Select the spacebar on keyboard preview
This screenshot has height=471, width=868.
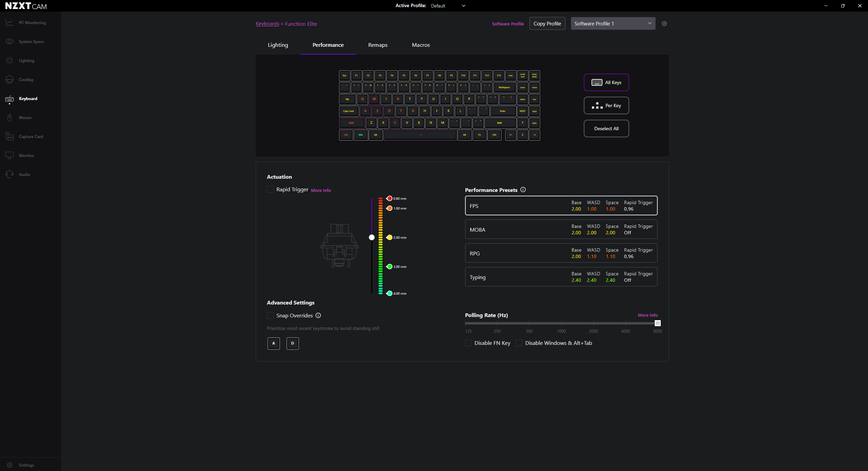click(420, 135)
